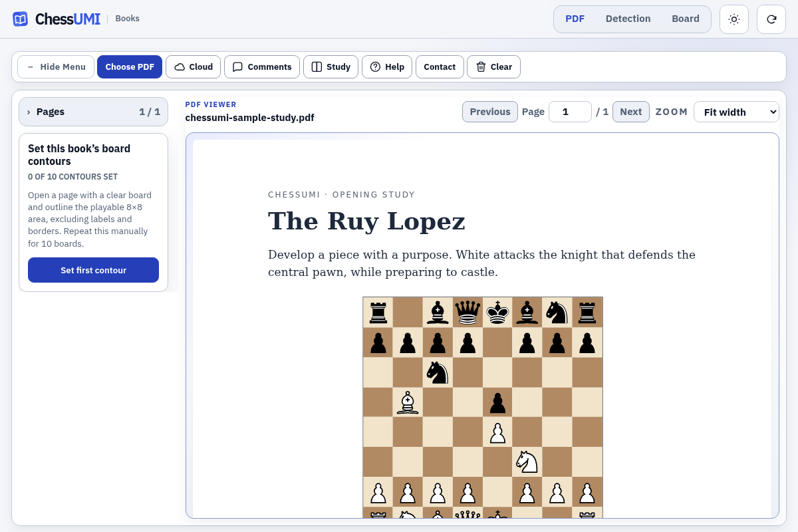Click the Ruy Lopez heading
This screenshot has height=532, width=798.
coord(366,221)
